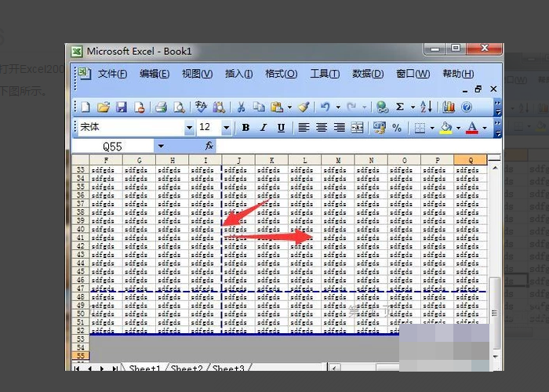Switch to the Sheet3 tab
This screenshot has width=549, height=392.
tap(228, 368)
